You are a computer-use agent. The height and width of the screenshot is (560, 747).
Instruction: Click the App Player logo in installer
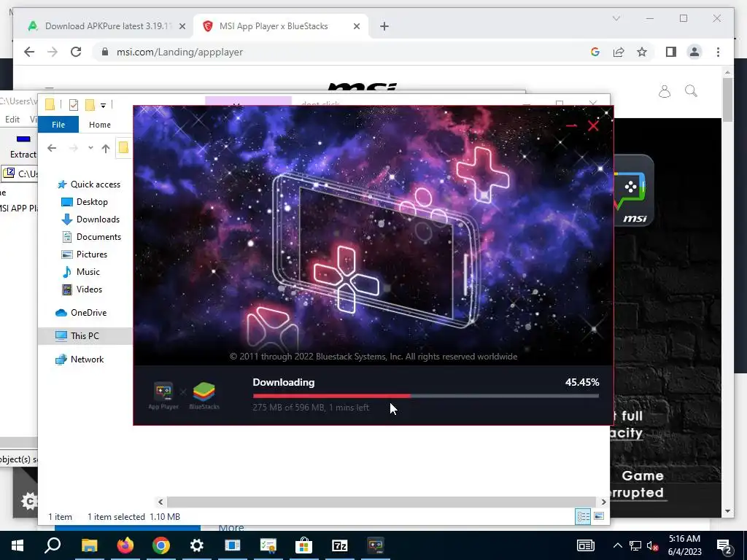click(x=163, y=396)
